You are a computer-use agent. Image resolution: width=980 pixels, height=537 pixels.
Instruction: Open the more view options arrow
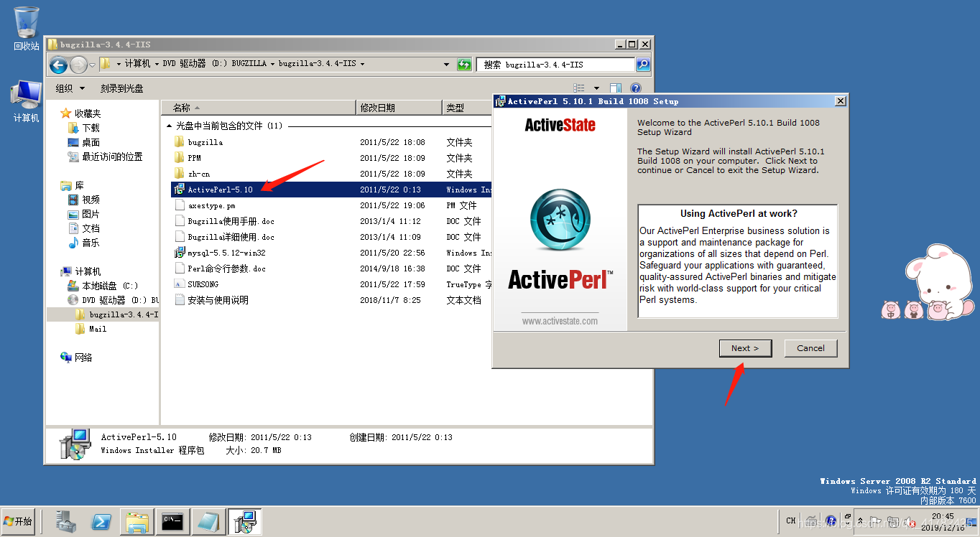(595, 88)
